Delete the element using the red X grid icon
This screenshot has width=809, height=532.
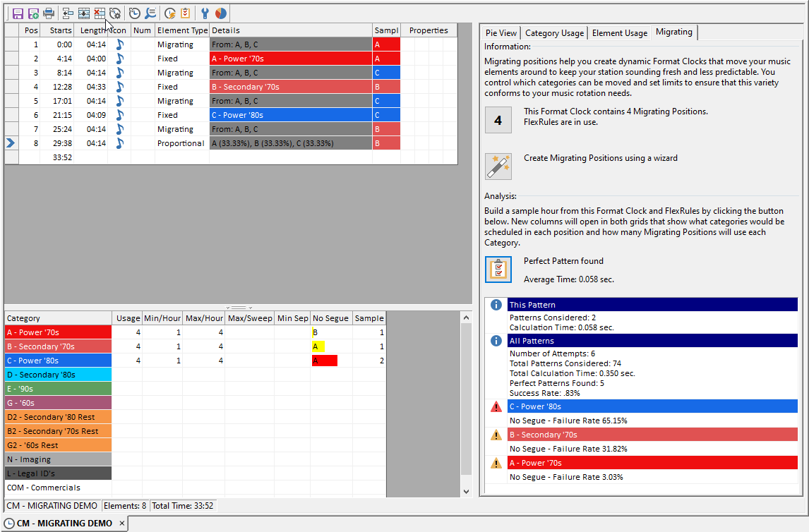pos(100,13)
